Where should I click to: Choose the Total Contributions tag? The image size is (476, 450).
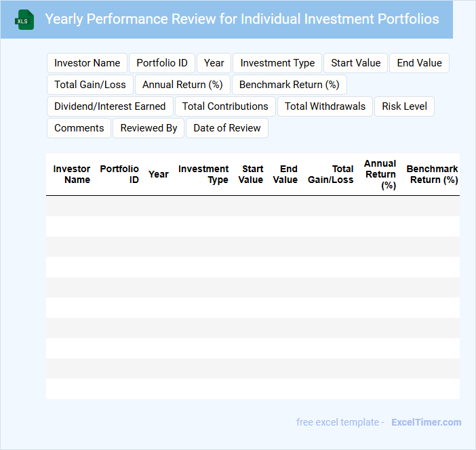(x=225, y=106)
